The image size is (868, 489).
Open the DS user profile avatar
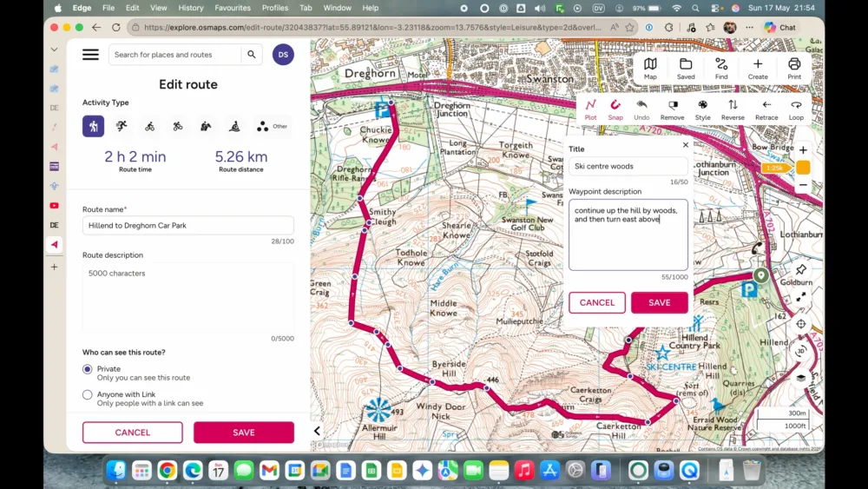(x=283, y=54)
